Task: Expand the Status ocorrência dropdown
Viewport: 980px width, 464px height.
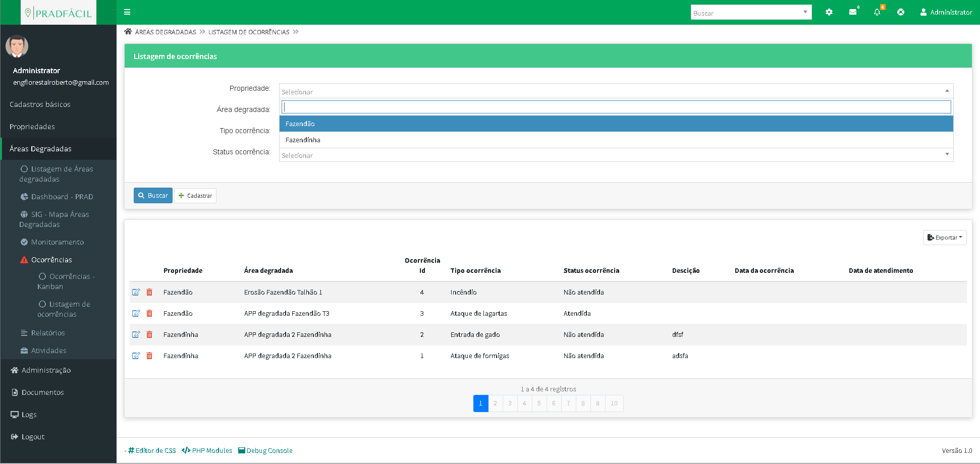Action: tap(616, 155)
